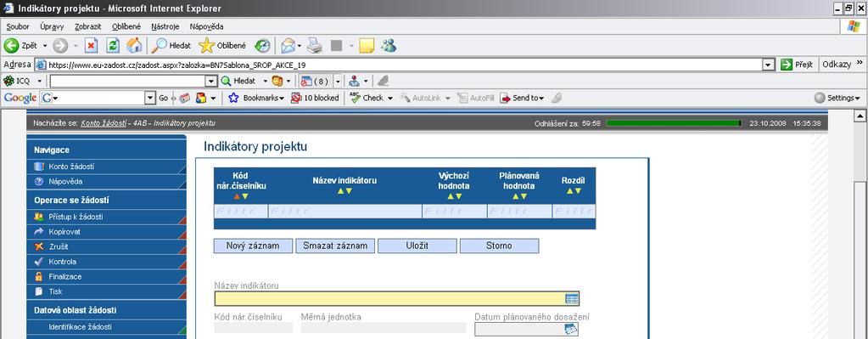Click the Nový záznam button
The image size is (868, 339).
click(253, 246)
